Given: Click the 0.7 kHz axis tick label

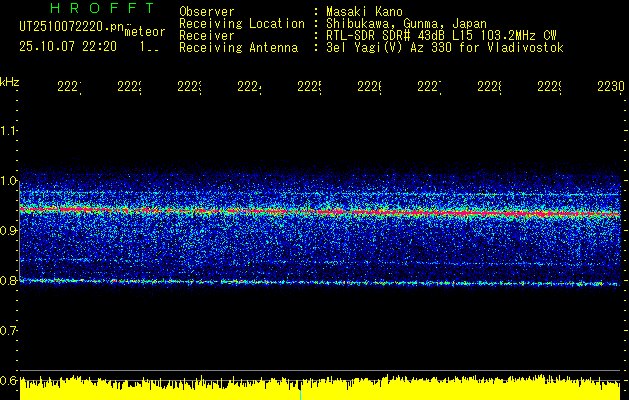Looking at the screenshot, I should 8,331.
